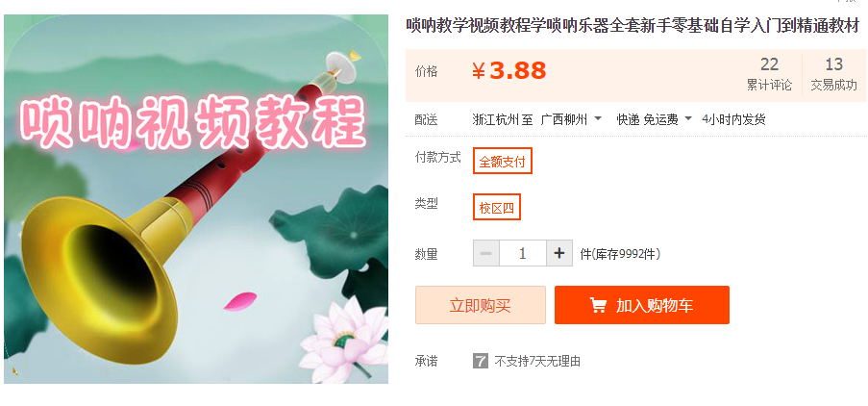Open the 22 累计评论 reviews count

pyautogui.click(x=769, y=74)
